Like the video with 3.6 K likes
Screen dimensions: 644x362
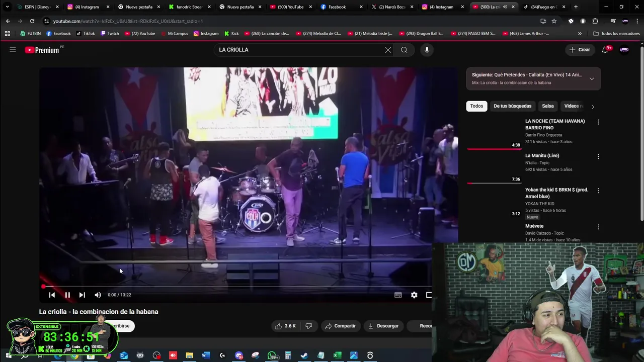click(285, 326)
